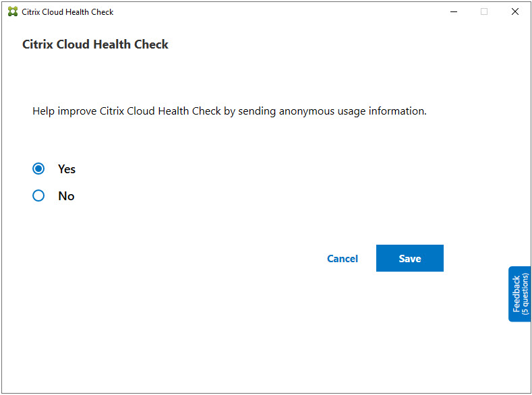Minimize the Citrix Cloud Health Check window

click(x=452, y=12)
